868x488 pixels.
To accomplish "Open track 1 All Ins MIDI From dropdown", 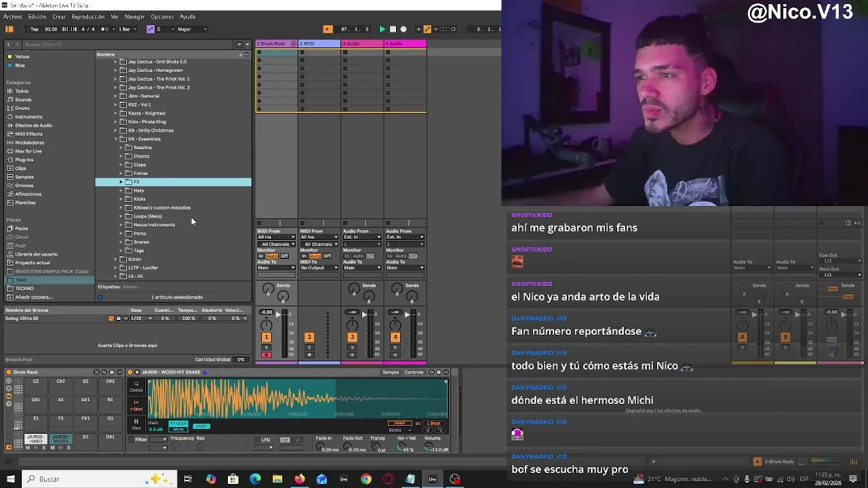I will point(276,237).
